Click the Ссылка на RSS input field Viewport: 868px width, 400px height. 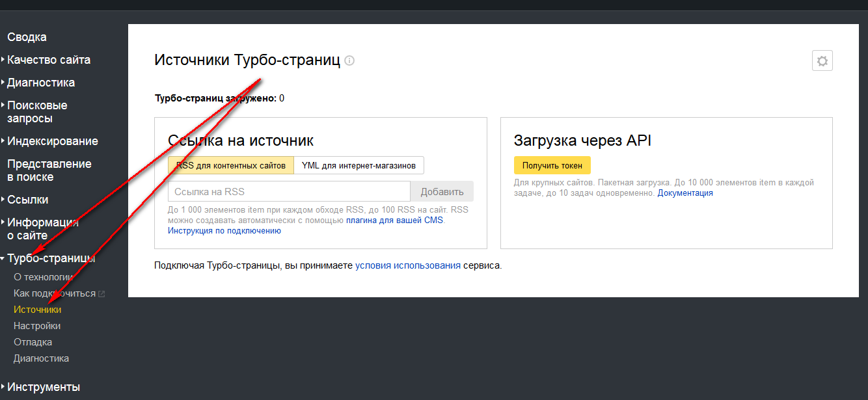click(x=289, y=191)
